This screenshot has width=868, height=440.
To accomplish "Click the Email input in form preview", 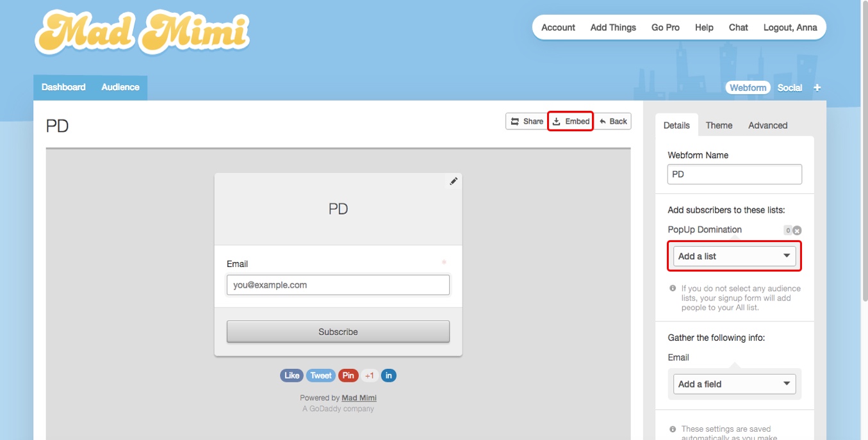I will [x=338, y=285].
